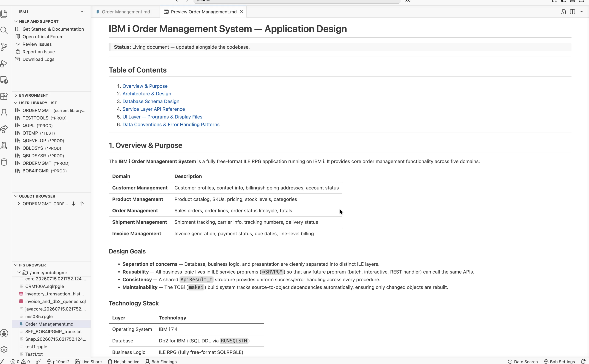Close the Preview Order Management.md tab
Viewport: 589px width, 364px height.
click(241, 12)
